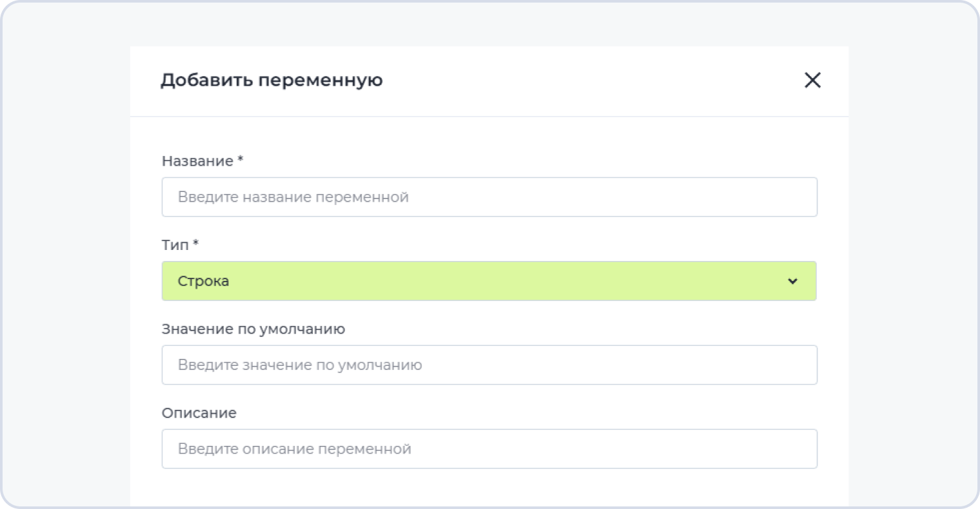The width and height of the screenshot is (980, 509).
Task: Select the Строка value text
Action: (203, 281)
